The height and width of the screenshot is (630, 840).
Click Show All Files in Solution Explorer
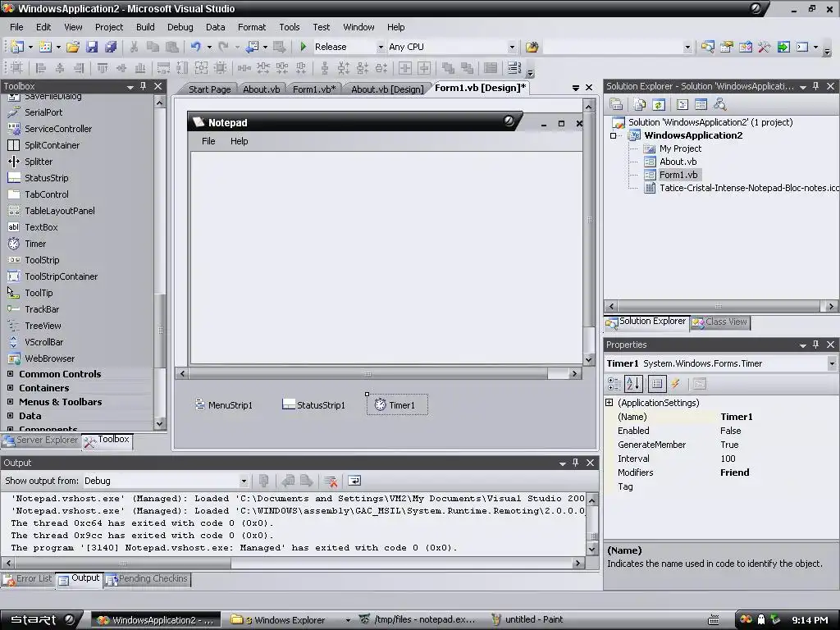tap(640, 104)
